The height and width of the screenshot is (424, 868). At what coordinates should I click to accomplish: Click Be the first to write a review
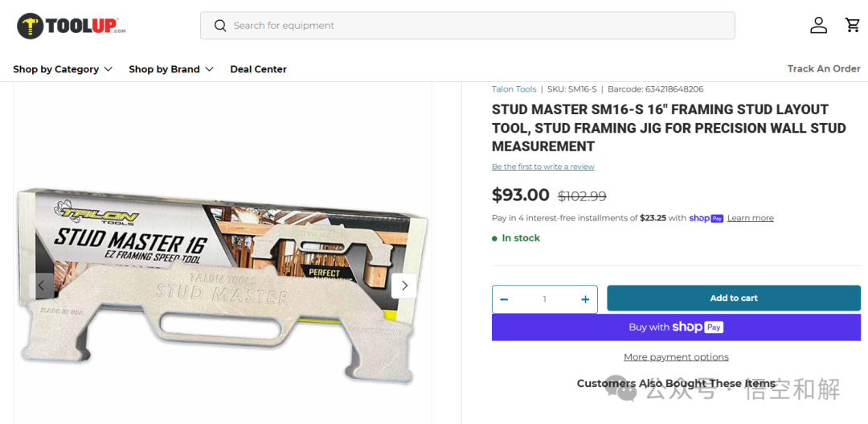[543, 167]
